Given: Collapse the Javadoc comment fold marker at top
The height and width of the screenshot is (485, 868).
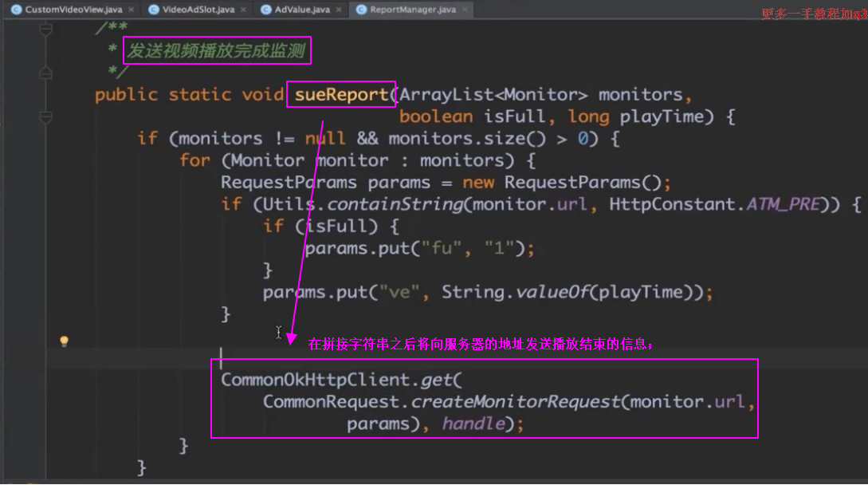Looking at the screenshot, I should (x=45, y=30).
